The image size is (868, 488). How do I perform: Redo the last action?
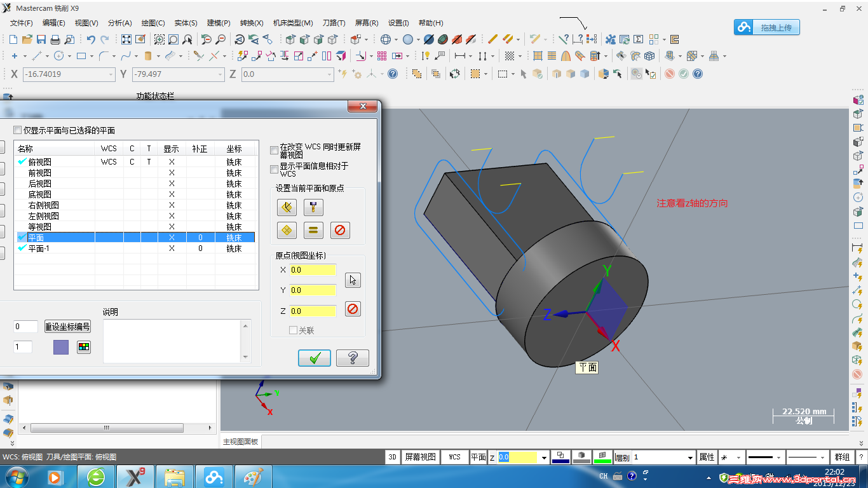[104, 39]
